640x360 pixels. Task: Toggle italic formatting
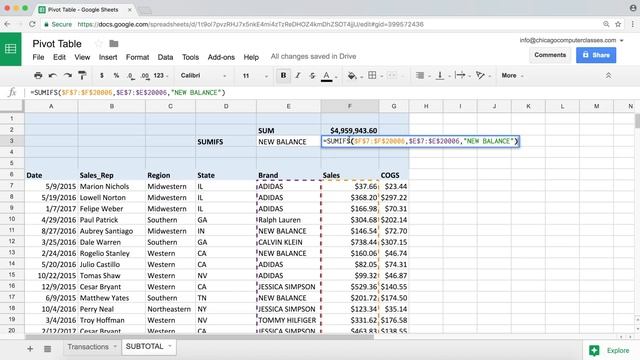click(x=298, y=76)
